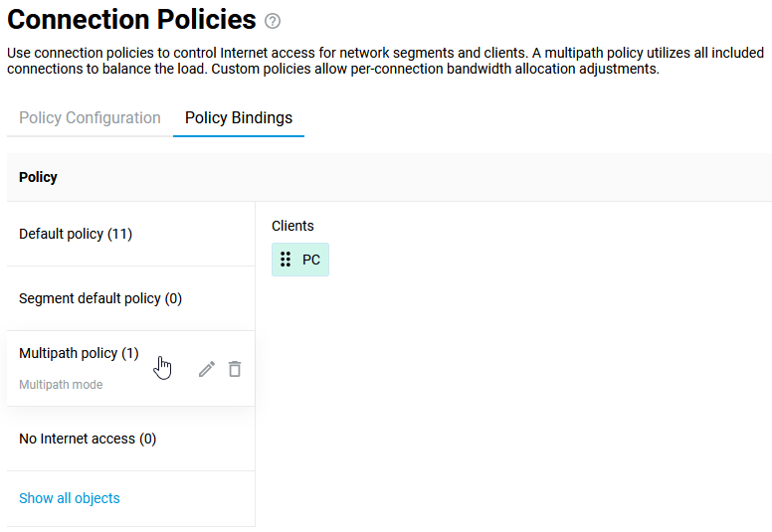Click the empty area below the PC client
Screen dimensions: 772x532
point(497,398)
